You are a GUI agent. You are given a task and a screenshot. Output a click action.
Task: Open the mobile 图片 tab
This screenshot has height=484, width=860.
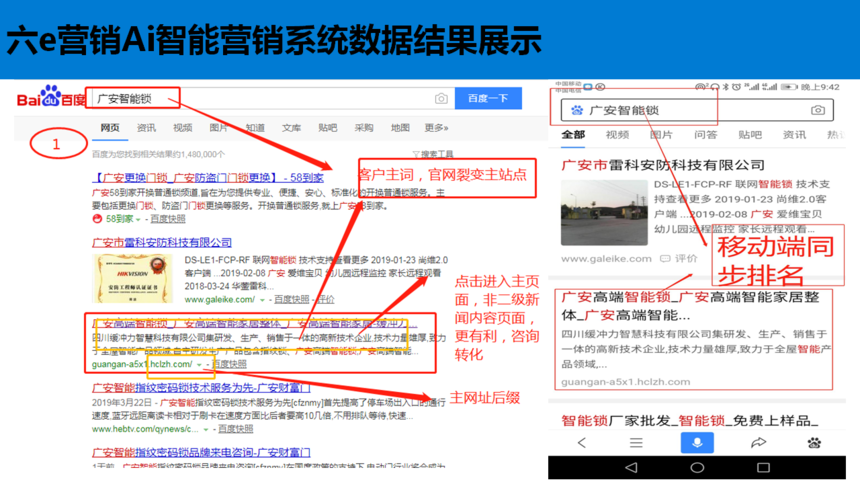(x=661, y=134)
